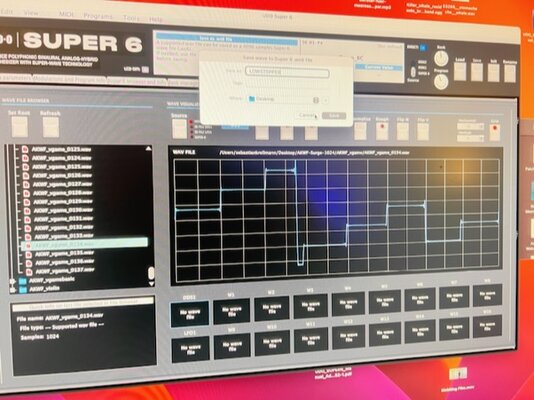Click the Refresh button in wave browser

(x=51, y=127)
